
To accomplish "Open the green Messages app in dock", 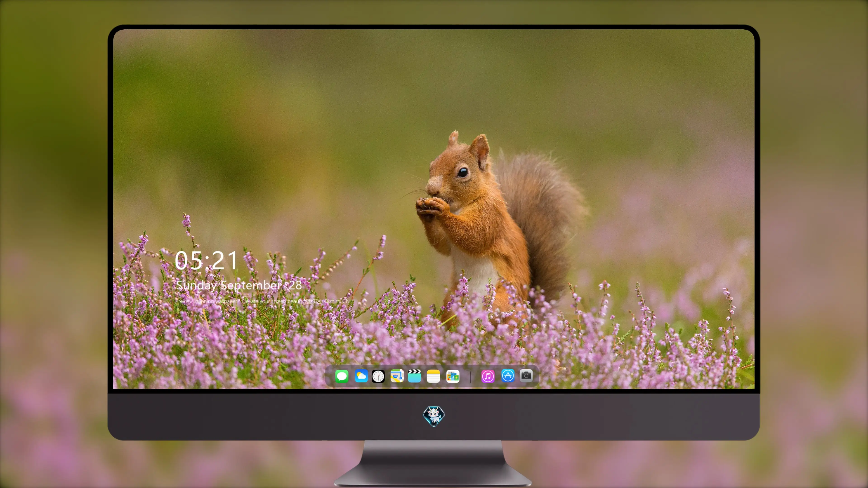I will click(x=342, y=376).
